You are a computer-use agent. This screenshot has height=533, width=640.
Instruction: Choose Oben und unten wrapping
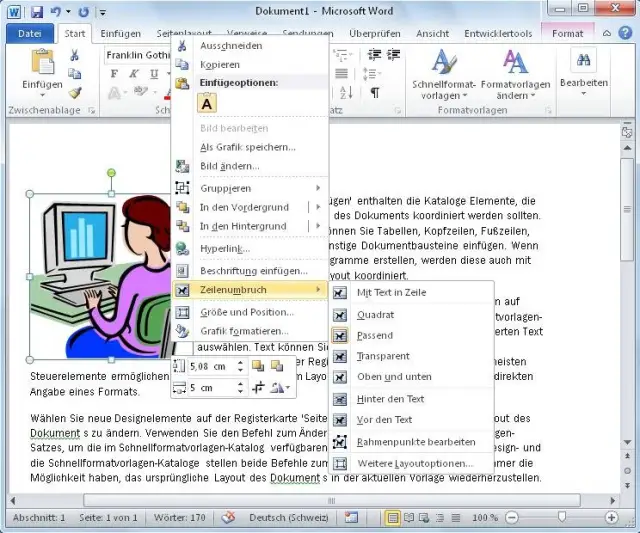click(411, 377)
